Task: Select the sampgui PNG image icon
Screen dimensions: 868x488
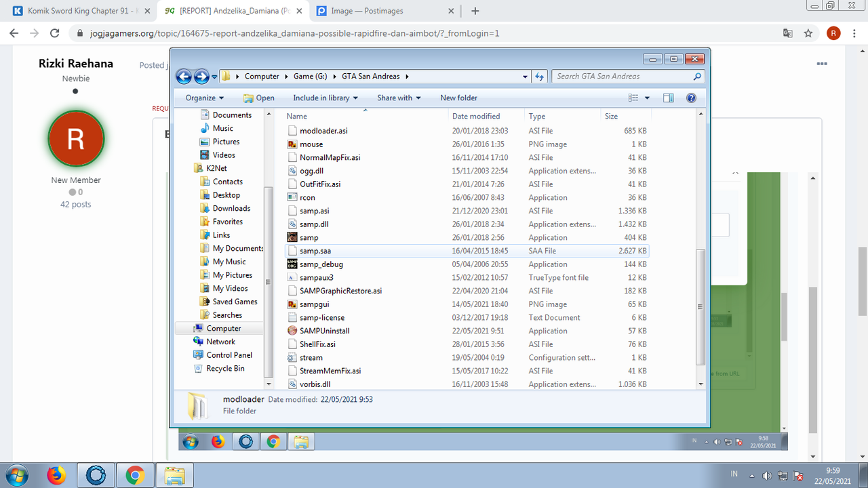Action: (x=292, y=304)
